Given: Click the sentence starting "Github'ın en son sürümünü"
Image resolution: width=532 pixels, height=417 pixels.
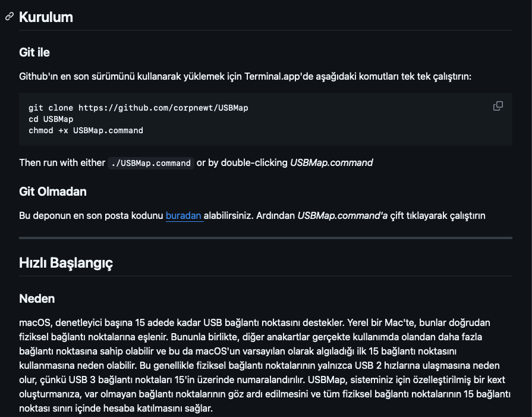Looking at the screenshot, I should [x=245, y=77].
